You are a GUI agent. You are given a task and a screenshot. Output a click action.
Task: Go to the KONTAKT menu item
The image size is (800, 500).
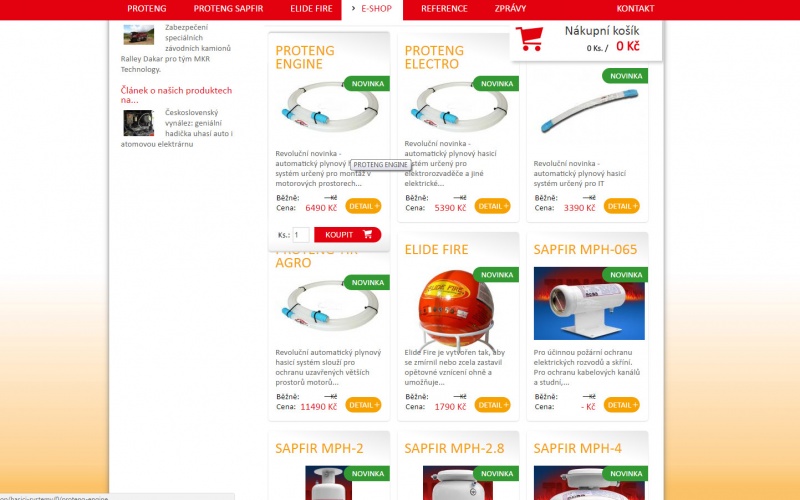(x=635, y=9)
